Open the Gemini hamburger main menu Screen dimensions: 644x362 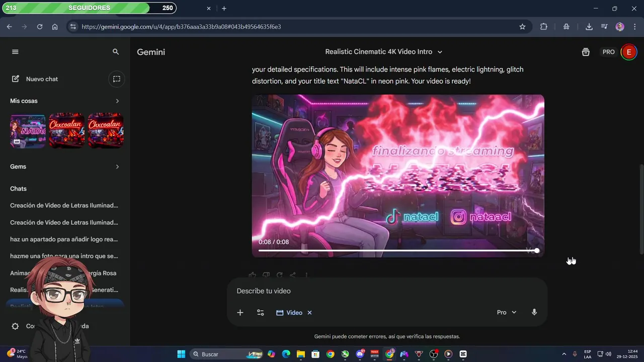tap(15, 52)
